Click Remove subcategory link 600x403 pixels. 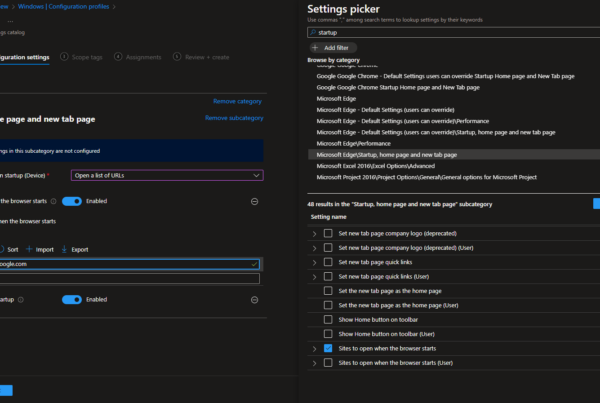tap(234, 118)
